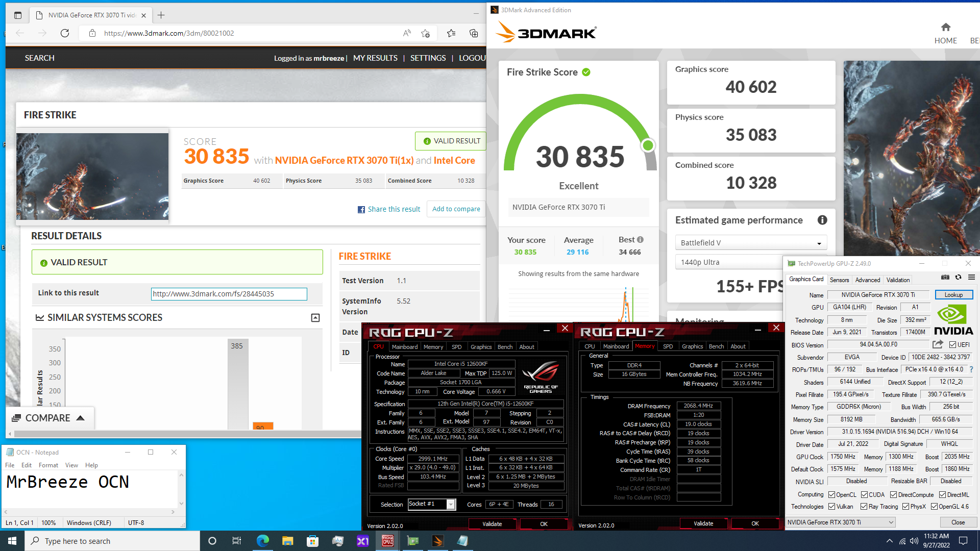Show hidden system tray icons

click(890, 541)
